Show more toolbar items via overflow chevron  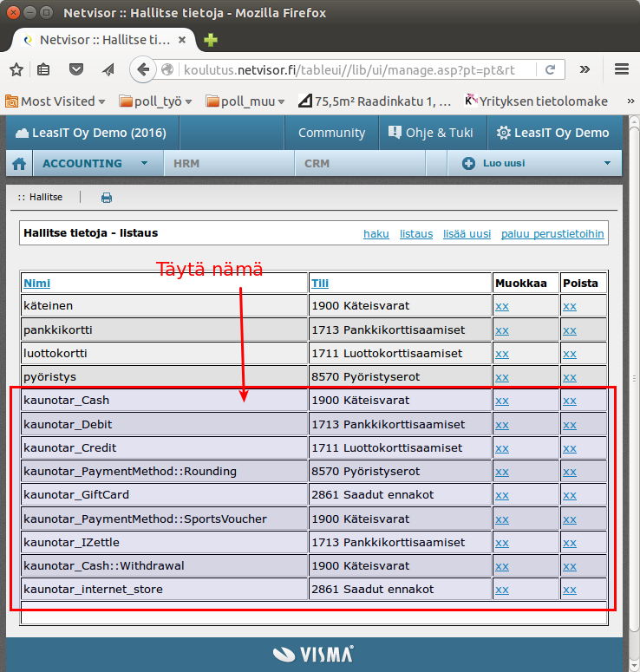pos(585,69)
